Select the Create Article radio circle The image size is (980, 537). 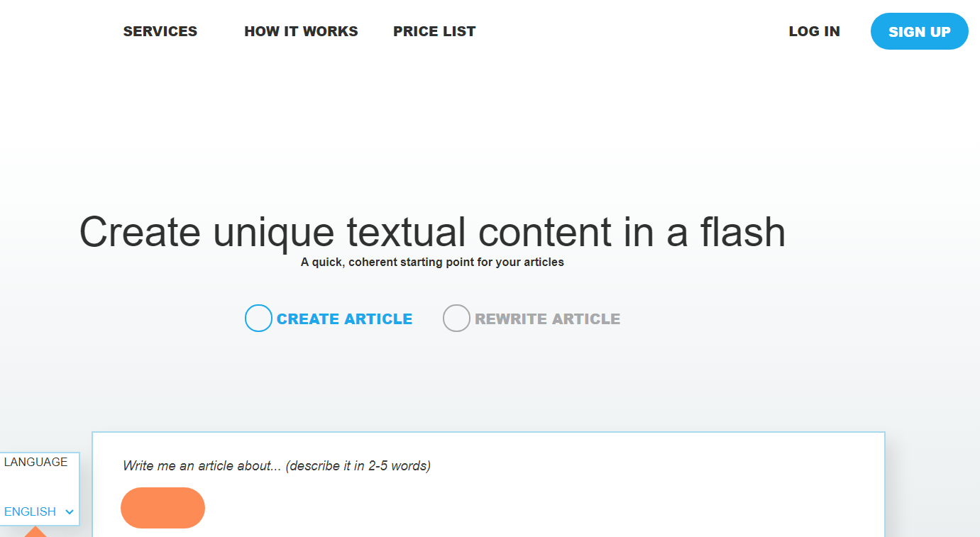pos(258,319)
